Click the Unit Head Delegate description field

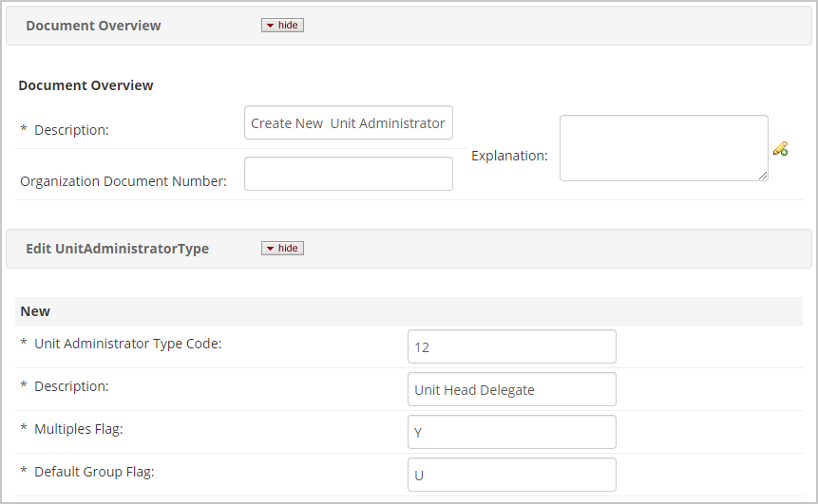(512, 389)
